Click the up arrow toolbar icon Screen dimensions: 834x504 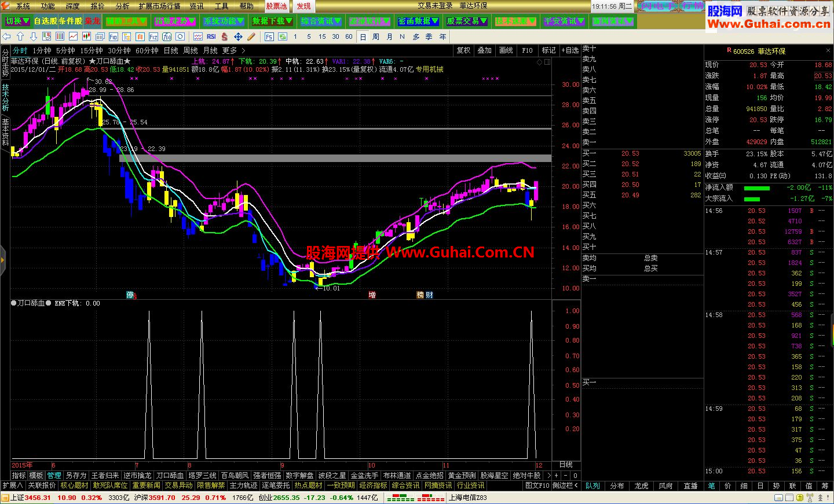pyautogui.click(x=20, y=36)
